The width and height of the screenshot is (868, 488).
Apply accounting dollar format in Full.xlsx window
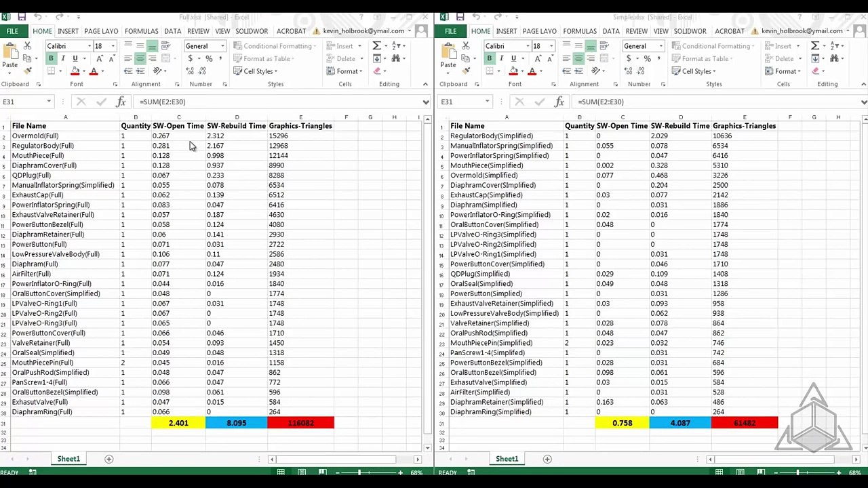click(191, 59)
